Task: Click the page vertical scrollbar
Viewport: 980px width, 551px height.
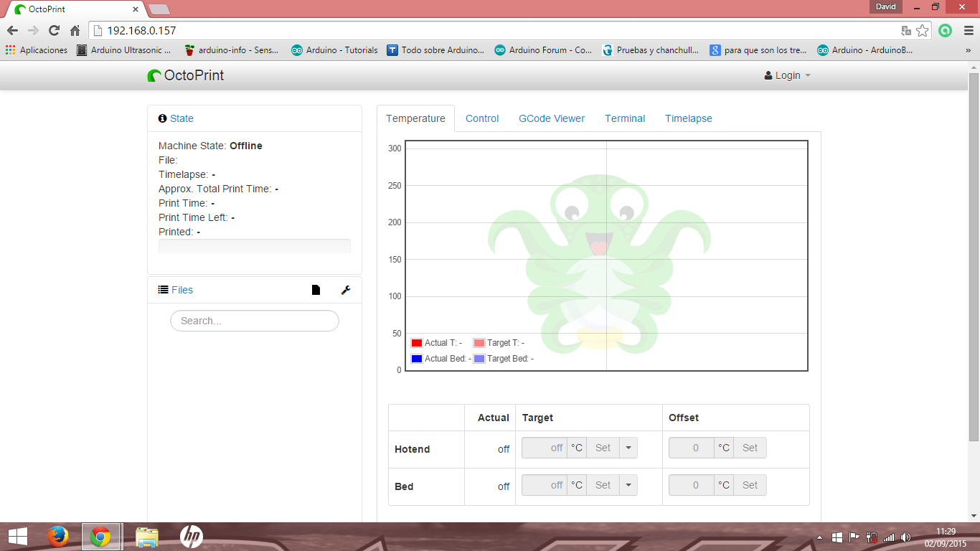Action: (974, 256)
